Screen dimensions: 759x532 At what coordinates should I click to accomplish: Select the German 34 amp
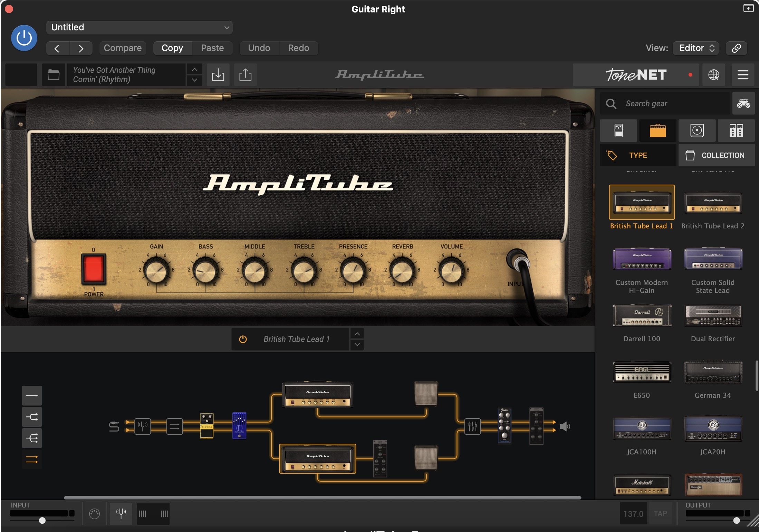pos(713,372)
